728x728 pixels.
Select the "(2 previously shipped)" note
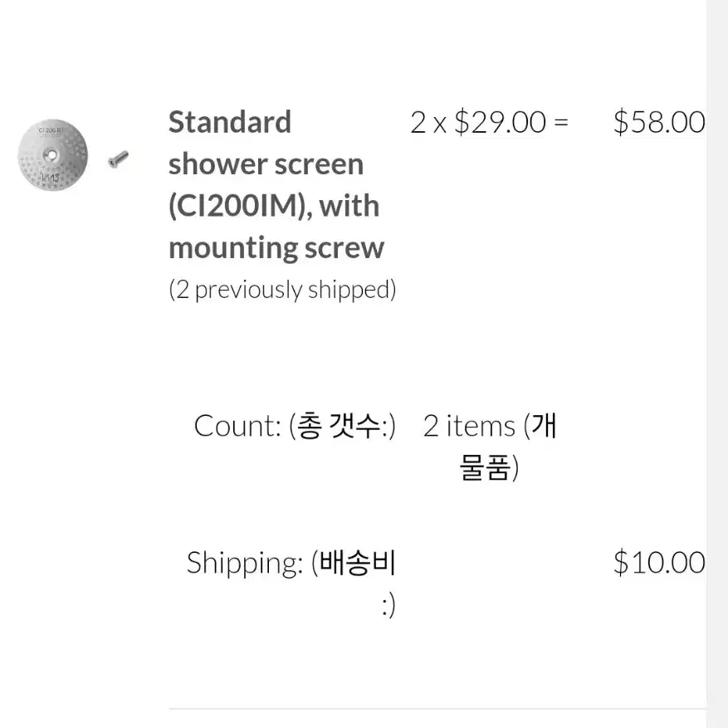pos(282,290)
